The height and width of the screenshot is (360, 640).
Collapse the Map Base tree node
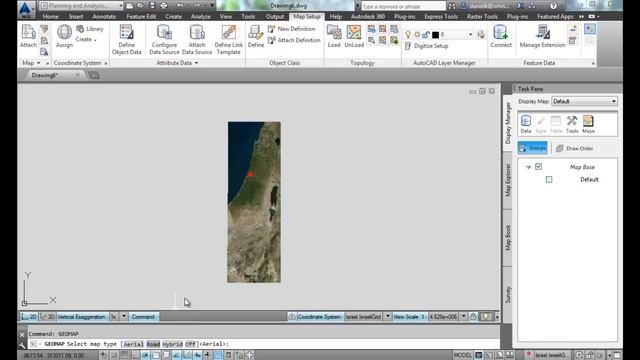528,167
